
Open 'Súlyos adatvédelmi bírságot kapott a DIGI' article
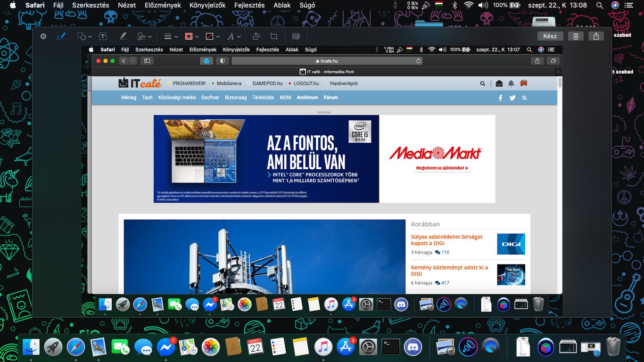click(x=447, y=240)
